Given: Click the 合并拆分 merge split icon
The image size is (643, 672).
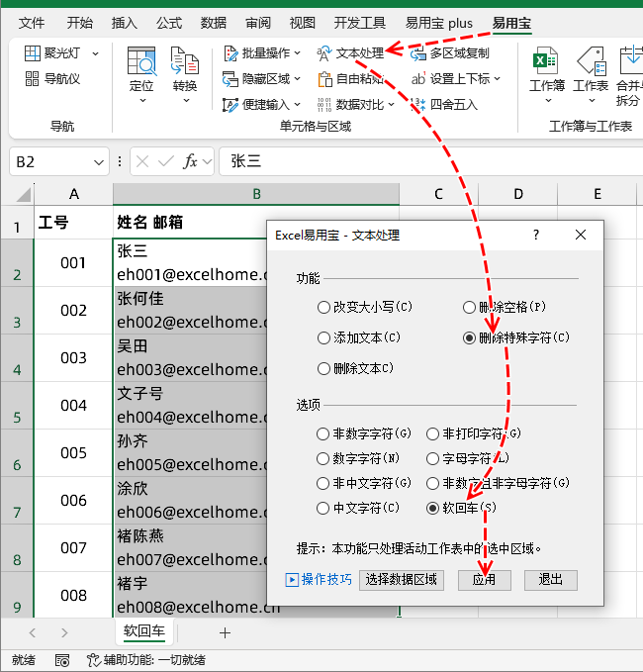Looking at the screenshot, I should click(630, 61).
